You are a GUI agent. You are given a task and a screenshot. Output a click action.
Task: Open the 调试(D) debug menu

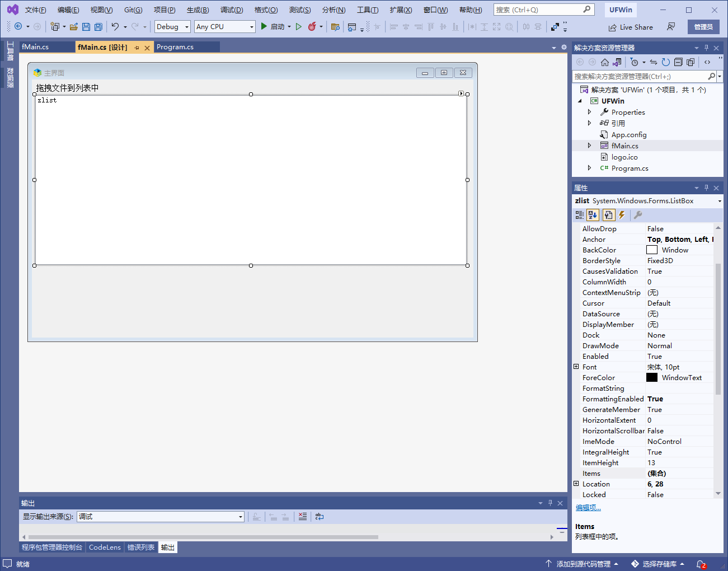click(232, 10)
